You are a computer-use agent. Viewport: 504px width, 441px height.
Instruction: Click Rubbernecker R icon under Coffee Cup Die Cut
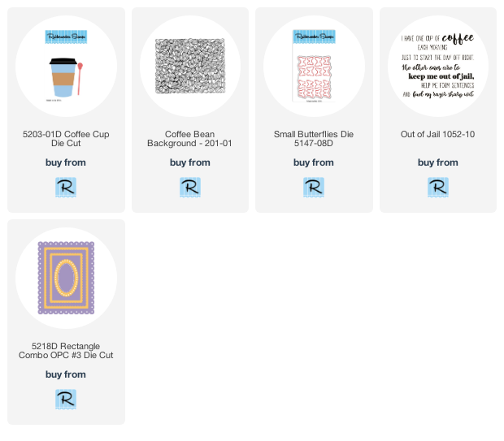[x=66, y=188]
